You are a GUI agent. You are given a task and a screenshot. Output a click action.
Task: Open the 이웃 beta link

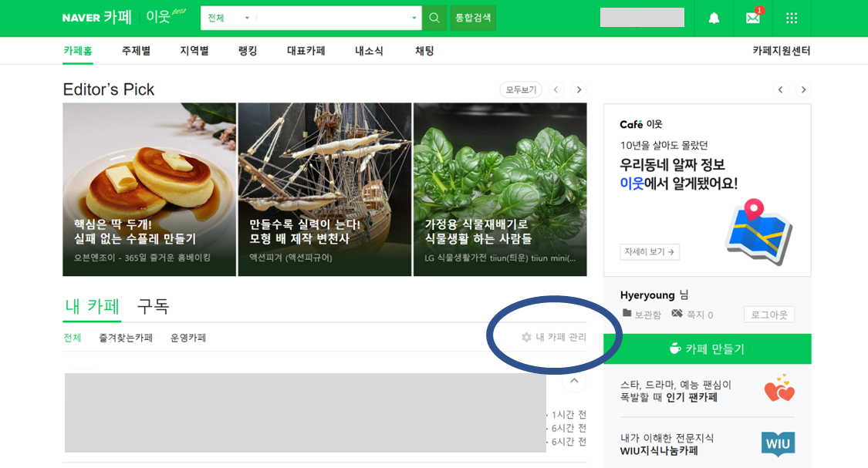point(166,16)
